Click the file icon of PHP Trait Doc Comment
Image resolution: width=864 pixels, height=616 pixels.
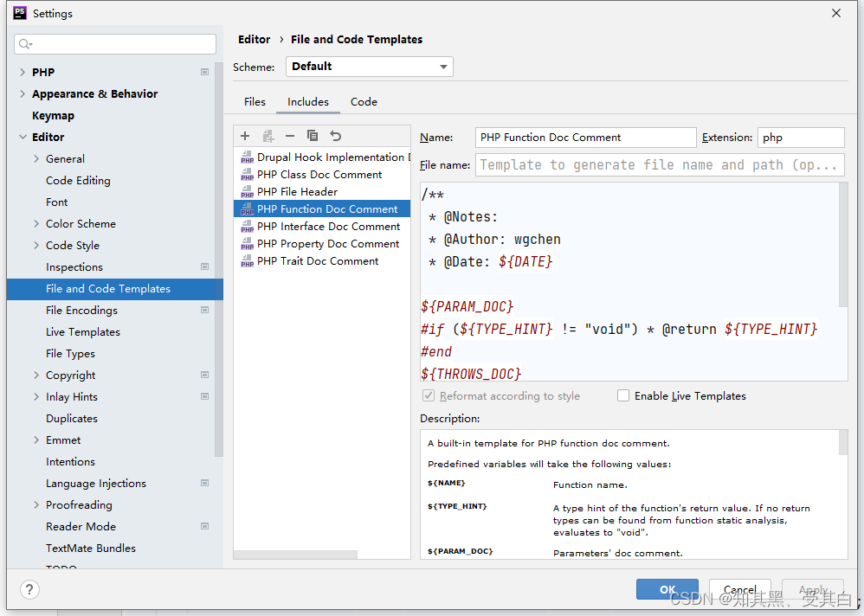[247, 261]
